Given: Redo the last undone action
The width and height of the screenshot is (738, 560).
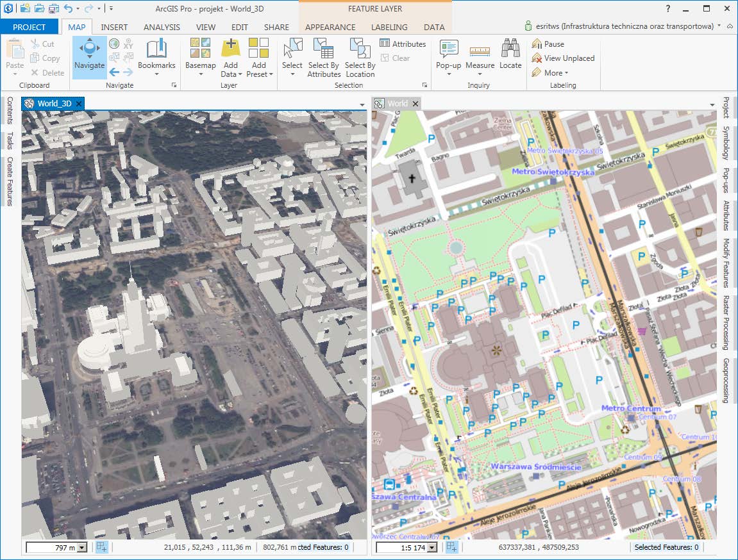Looking at the screenshot, I should (x=88, y=8).
